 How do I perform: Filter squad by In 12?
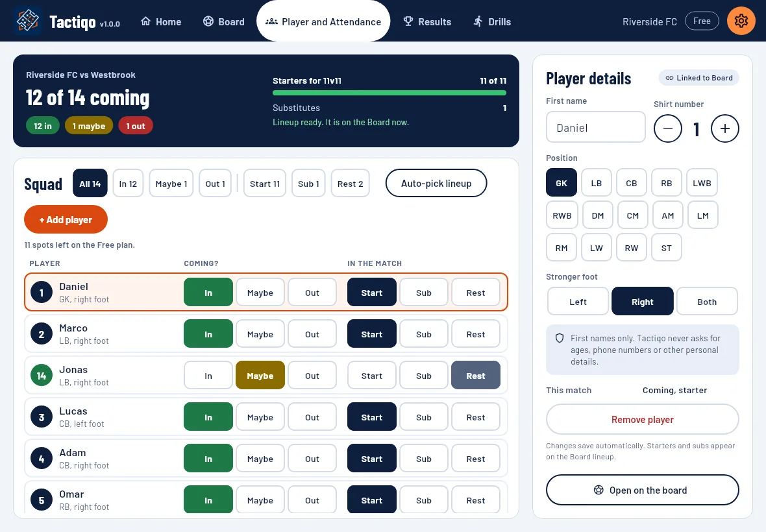128,184
